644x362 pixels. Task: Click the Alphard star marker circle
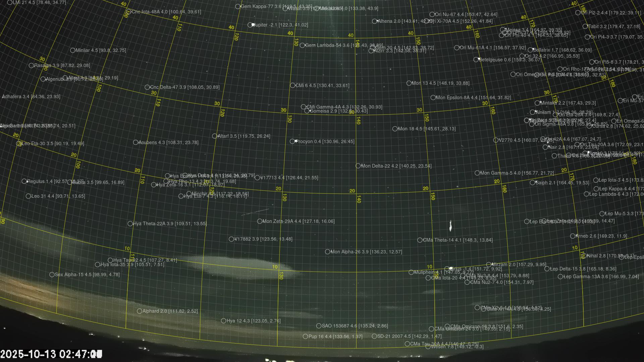pyautogui.click(x=140, y=311)
